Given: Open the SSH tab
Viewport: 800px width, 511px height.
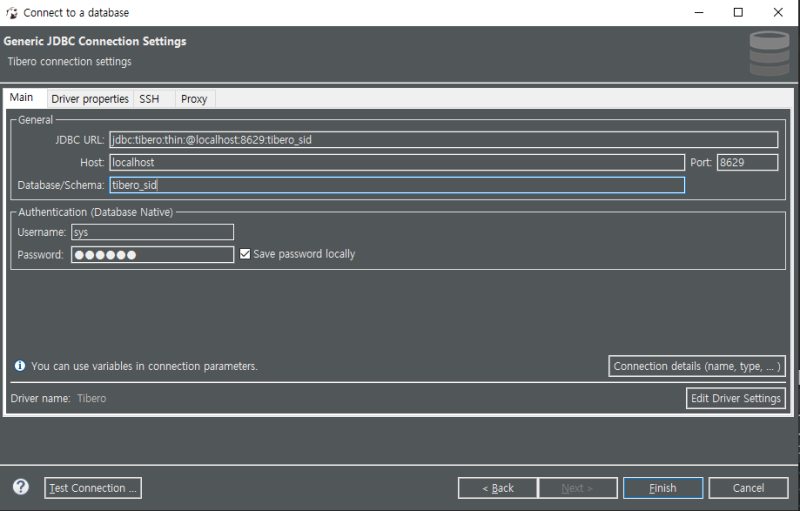Looking at the screenshot, I should (x=149, y=99).
